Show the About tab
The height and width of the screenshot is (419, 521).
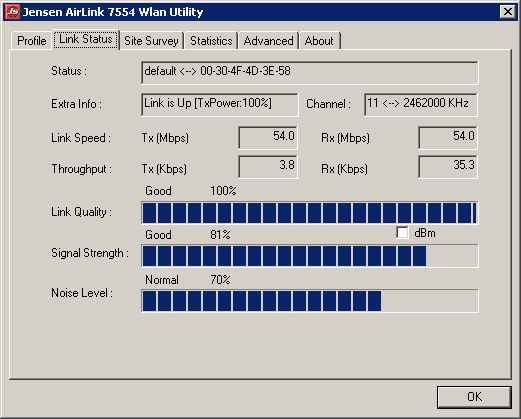319,41
